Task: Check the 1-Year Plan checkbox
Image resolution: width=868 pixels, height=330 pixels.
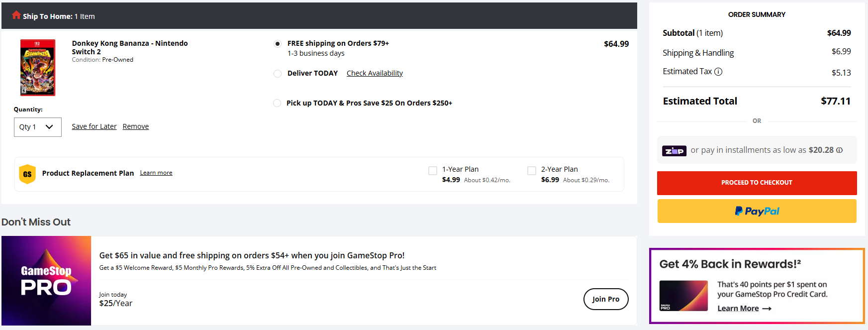Action: (433, 171)
